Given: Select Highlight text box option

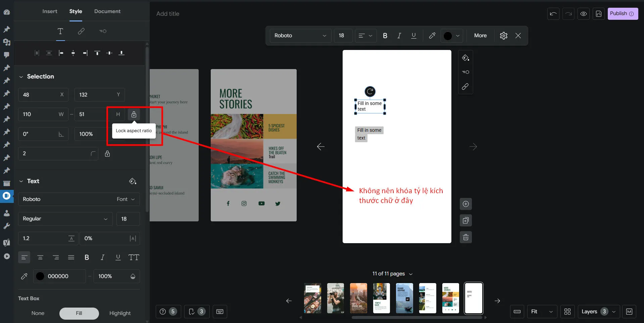Looking at the screenshot, I should pyautogui.click(x=120, y=313).
